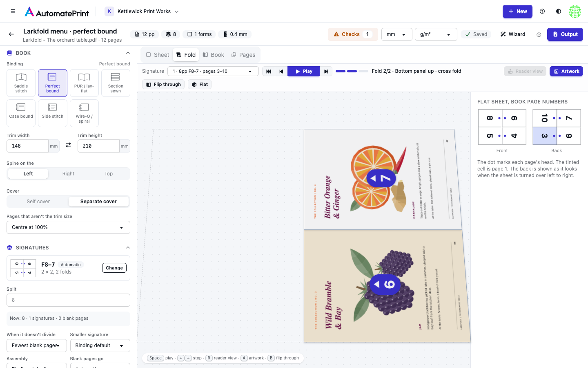Toggle dark mode contrast icon

559,11
